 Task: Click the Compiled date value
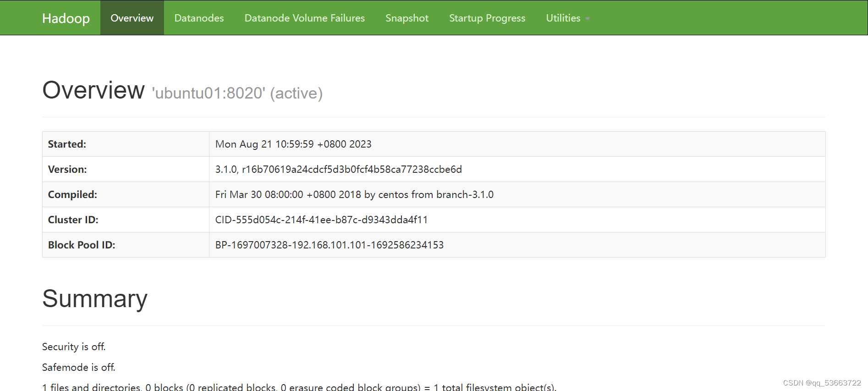coord(354,194)
